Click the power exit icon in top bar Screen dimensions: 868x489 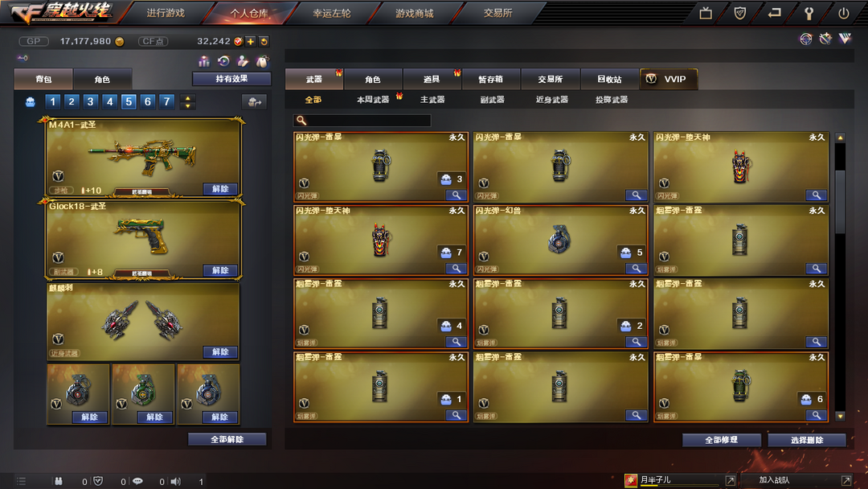[843, 14]
